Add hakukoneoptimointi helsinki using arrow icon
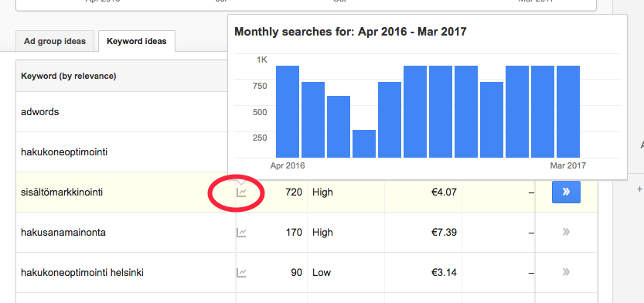 coord(566,272)
